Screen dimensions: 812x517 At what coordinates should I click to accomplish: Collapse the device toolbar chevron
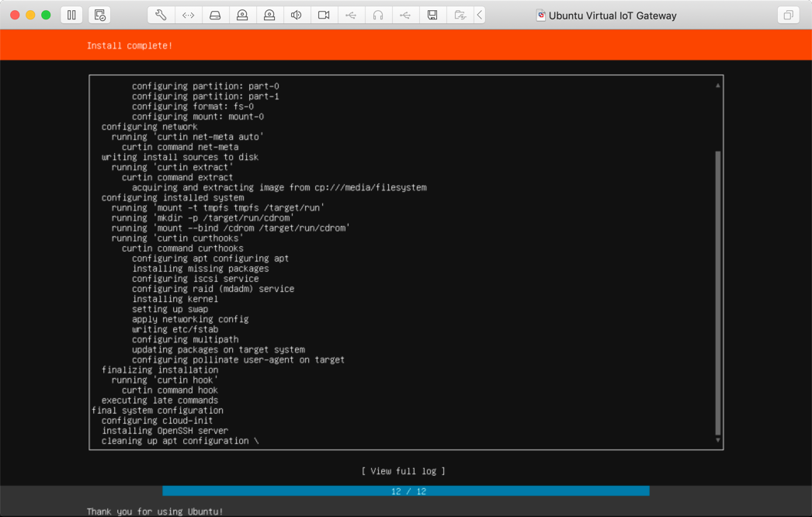(480, 15)
